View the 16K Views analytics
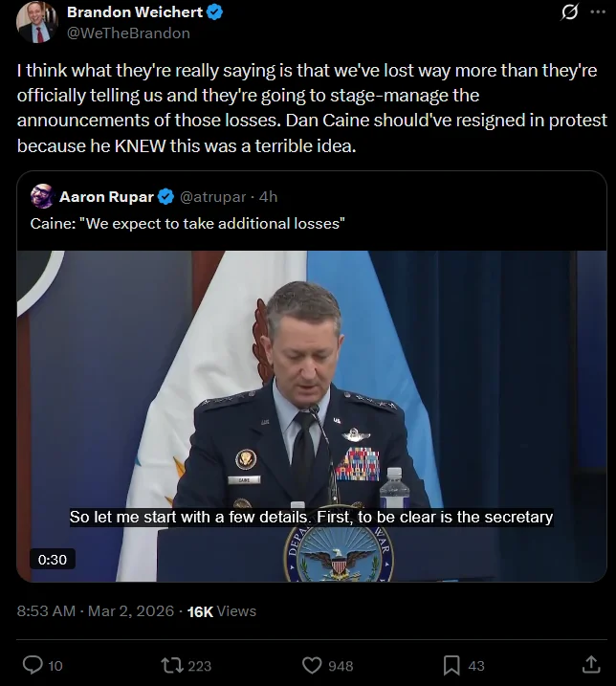Screen dimensions: 616x686 [222, 610]
